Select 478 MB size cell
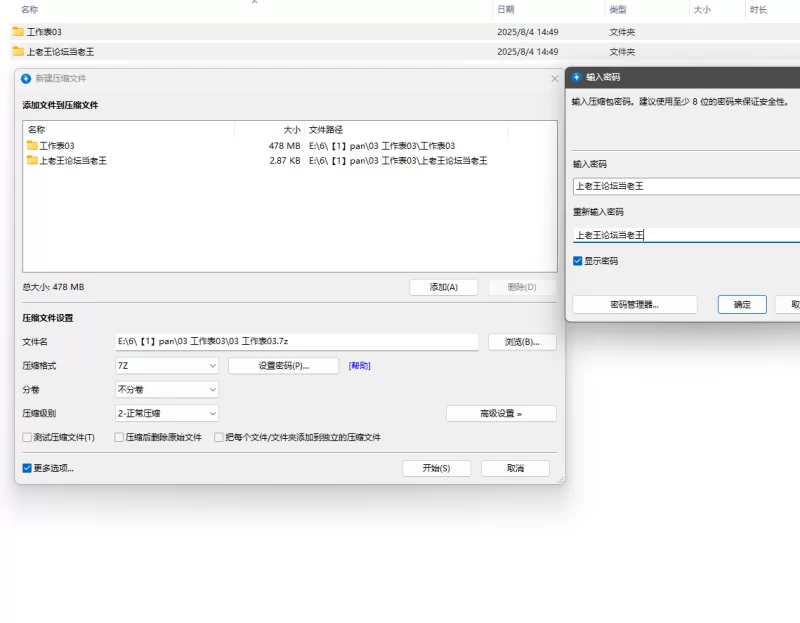The image size is (800, 623). click(x=284, y=145)
